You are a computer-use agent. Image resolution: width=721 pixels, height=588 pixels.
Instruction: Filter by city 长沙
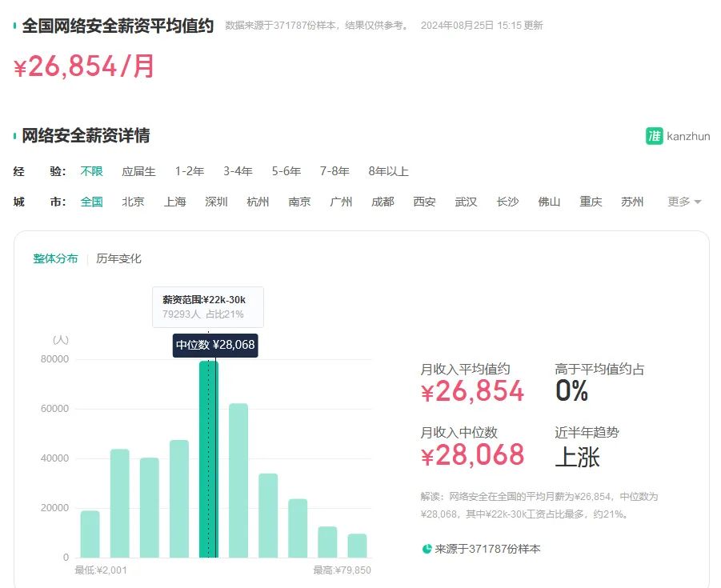[x=507, y=202]
